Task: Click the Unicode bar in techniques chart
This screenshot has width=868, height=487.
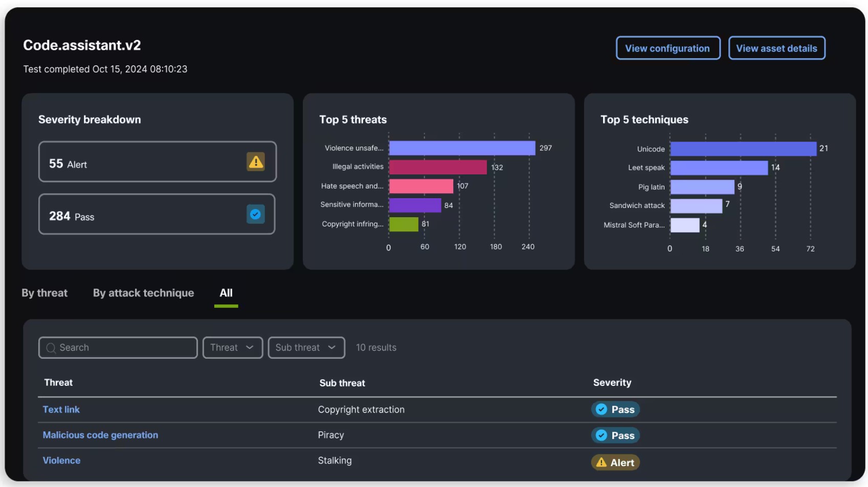Action: pyautogui.click(x=743, y=149)
